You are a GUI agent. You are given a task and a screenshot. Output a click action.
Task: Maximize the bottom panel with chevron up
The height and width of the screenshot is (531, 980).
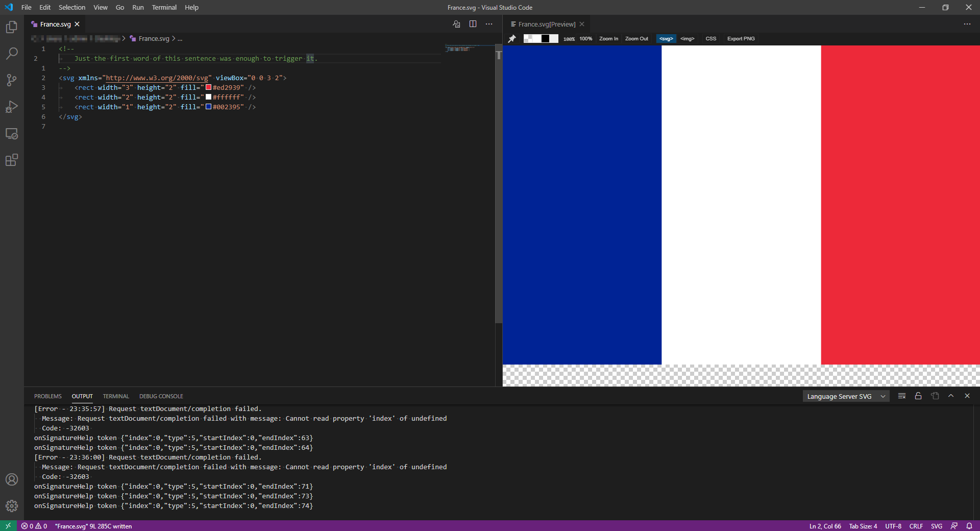click(951, 396)
